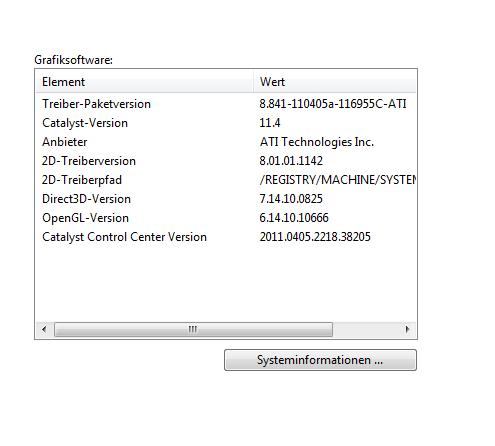The image size is (495, 446).
Task: Click the empty scrollbar track right of the thumb
Action: point(366,329)
